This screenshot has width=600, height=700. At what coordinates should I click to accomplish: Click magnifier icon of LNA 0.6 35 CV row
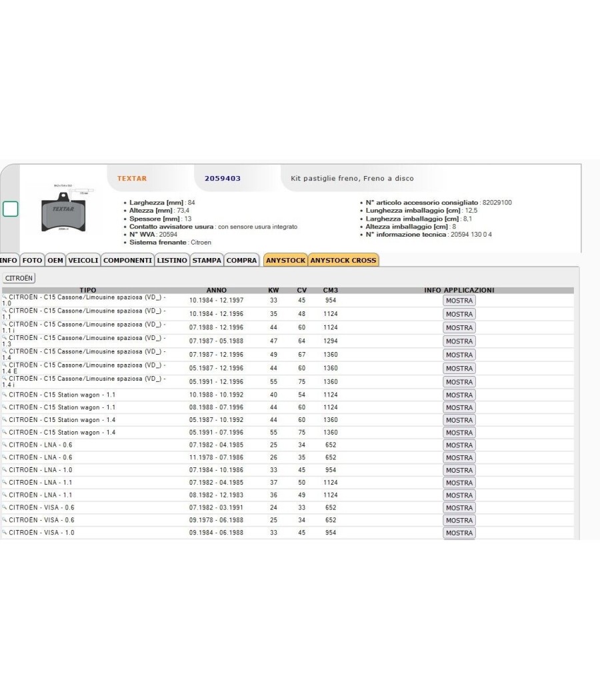click(x=5, y=457)
